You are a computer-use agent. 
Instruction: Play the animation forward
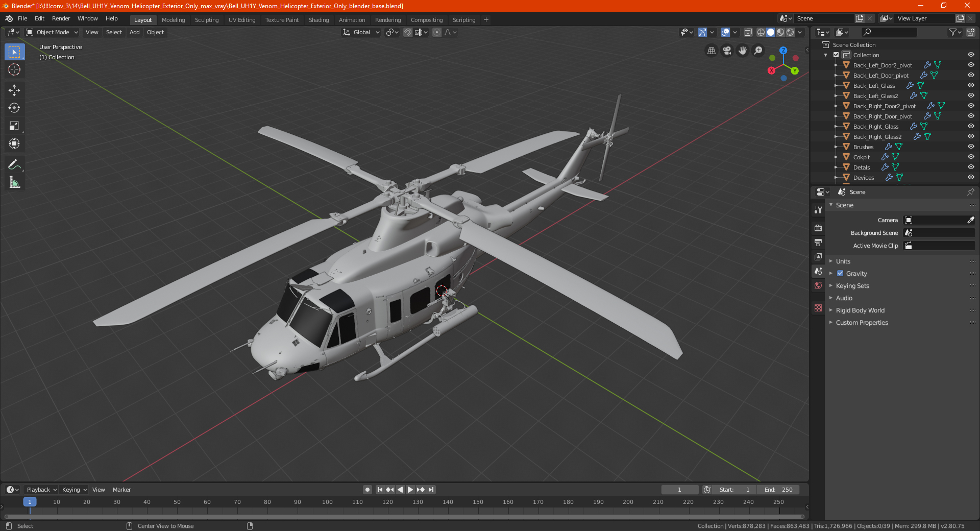(410, 490)
